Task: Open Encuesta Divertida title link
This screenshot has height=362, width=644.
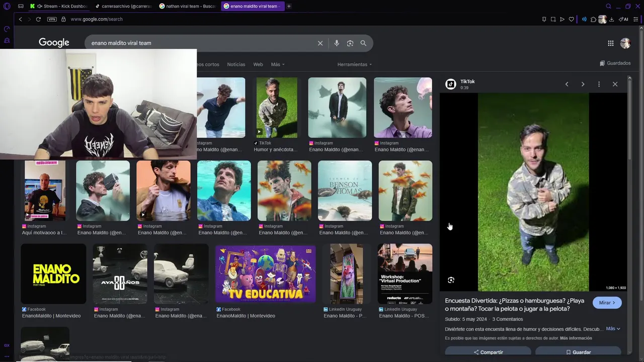Action: (515, 305)
